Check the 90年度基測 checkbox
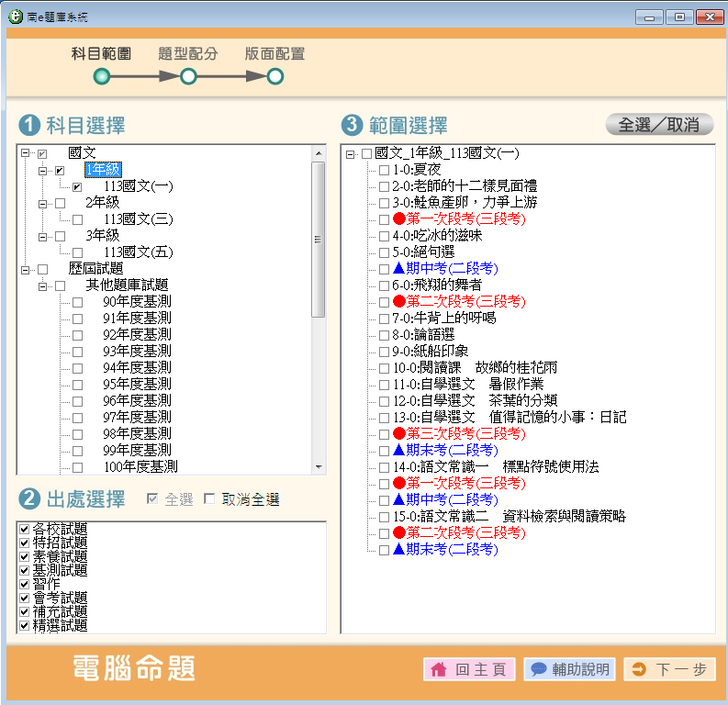728x705 pixels. pyautogui.click(x=77, y=303)
